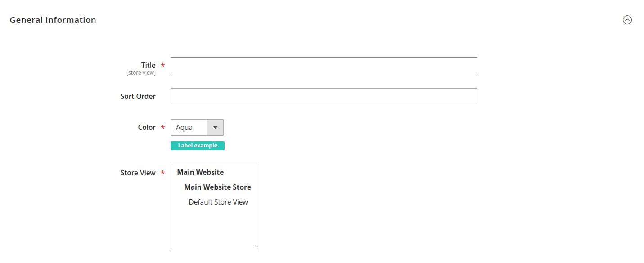The width and height of the screenshot is (644, 263).
Task: Click the Sort Order field label
Action: (138, 96)
